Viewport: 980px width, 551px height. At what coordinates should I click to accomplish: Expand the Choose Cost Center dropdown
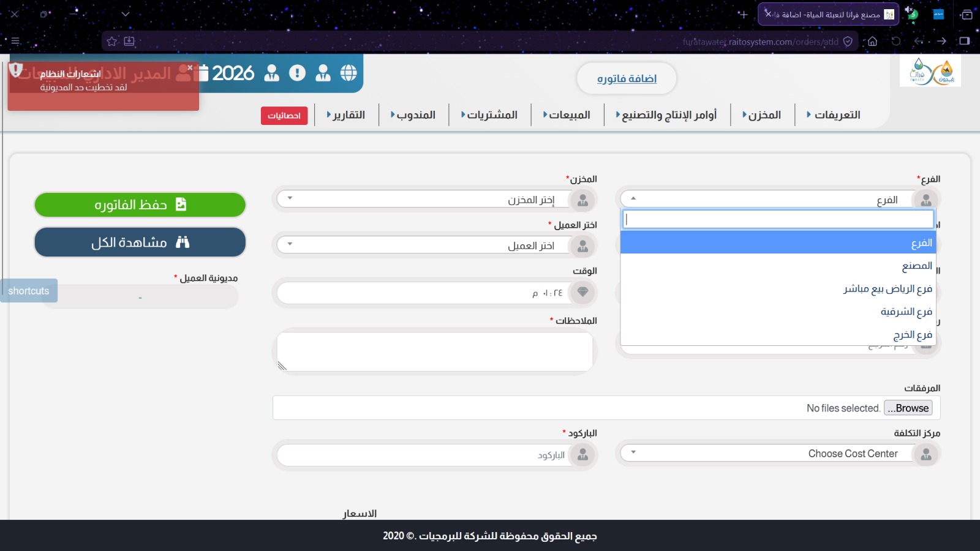(778, 453)
